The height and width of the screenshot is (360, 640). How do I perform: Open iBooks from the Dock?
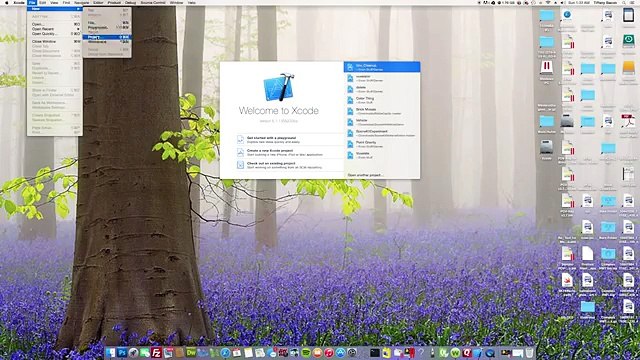[x=317, y=353]
